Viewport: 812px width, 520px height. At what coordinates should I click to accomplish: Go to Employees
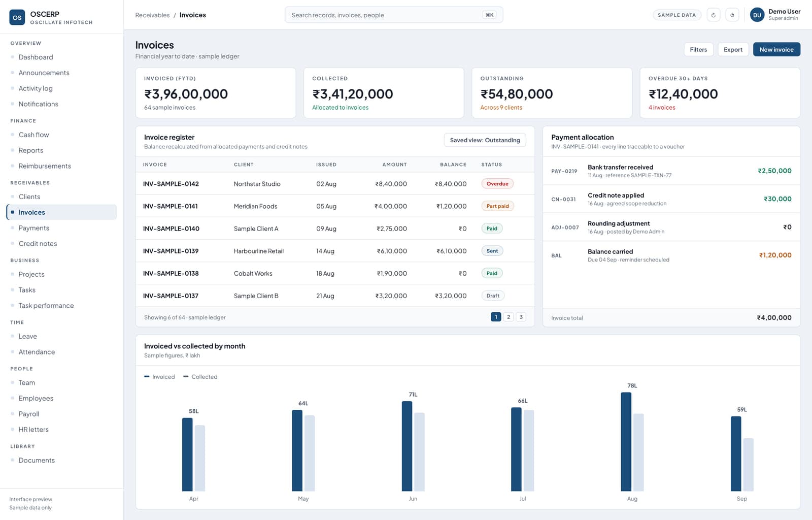[61, 399]
